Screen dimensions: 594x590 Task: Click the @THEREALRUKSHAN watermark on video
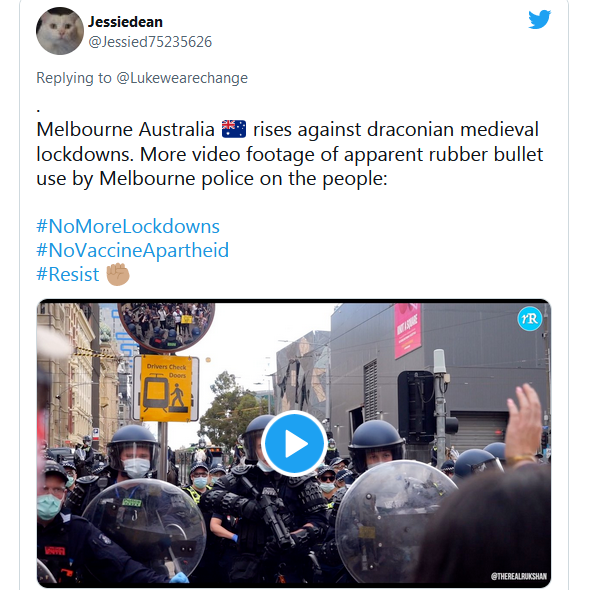519,576
